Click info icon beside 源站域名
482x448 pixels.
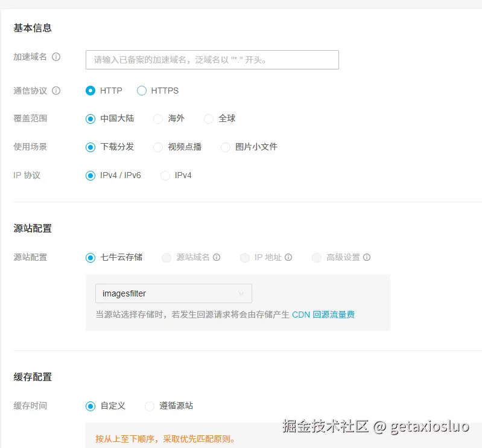(x=217, y=257)
